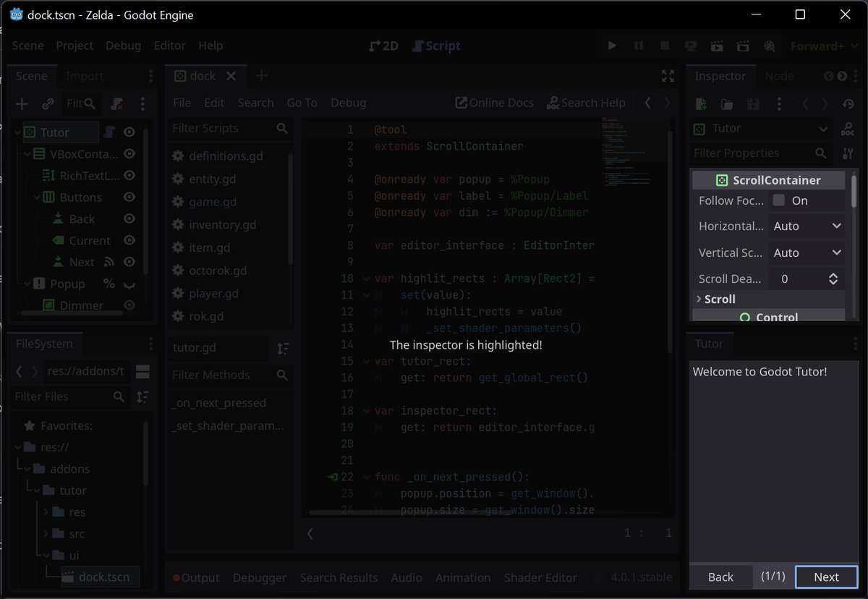Switch to the Import tab
Image resolution: width=868 pixels, height=599 pixels.
85,76
